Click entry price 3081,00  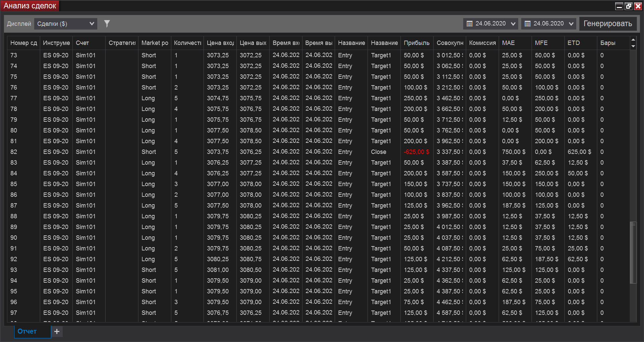pyautogui.click(x=218, y=270)
